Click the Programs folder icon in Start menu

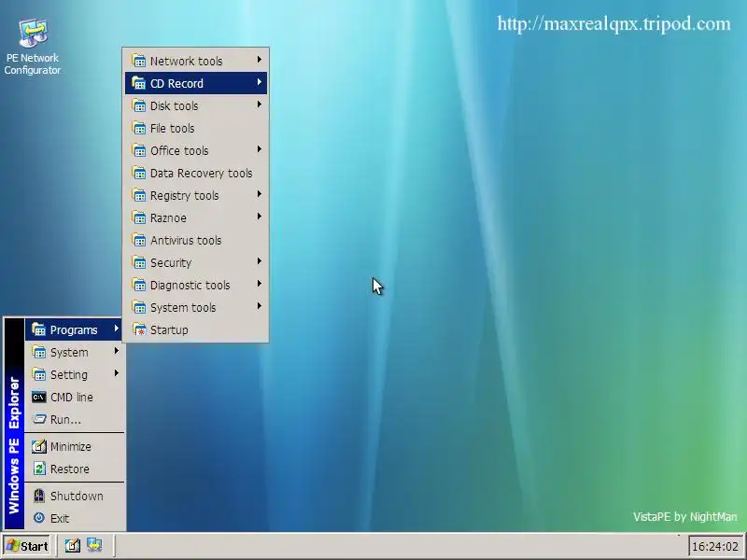point(38,329)
